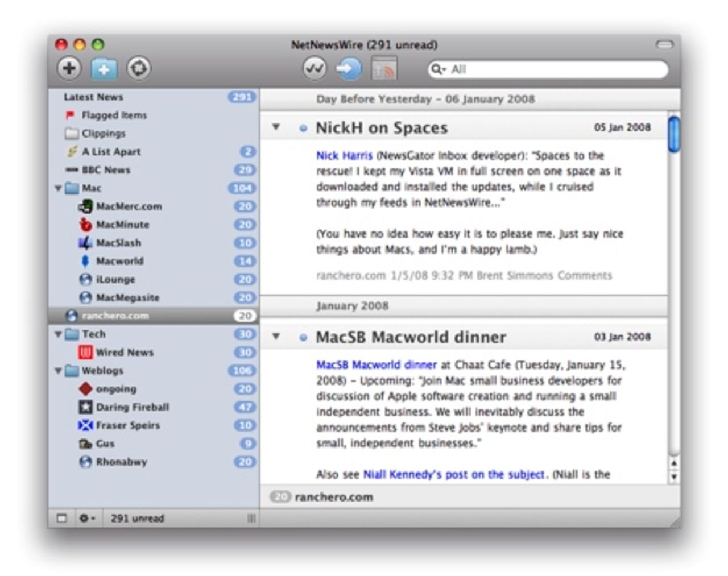Image resolution: width=728 pixels, height=576 pixels.
Task: Click the Next Unread arrow icon
Action: 348,69
